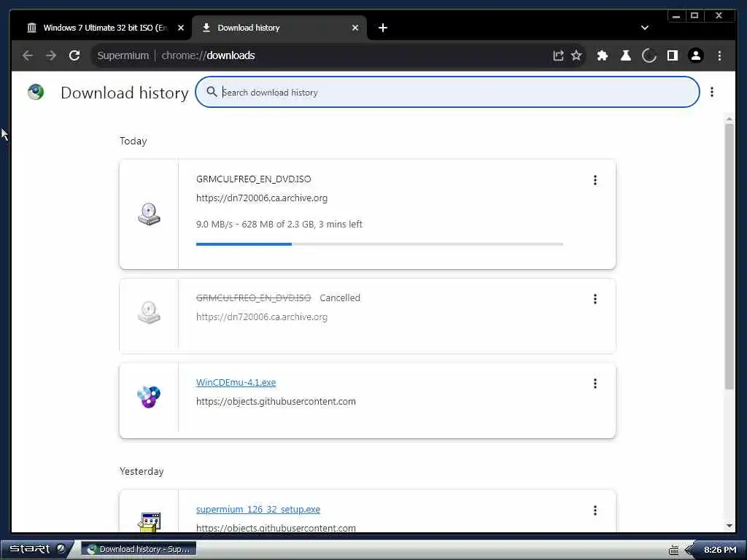The height and width of the screenshot is (560, 747).
Task: Click the Supermium logo beside Download history
Action: 36,92
